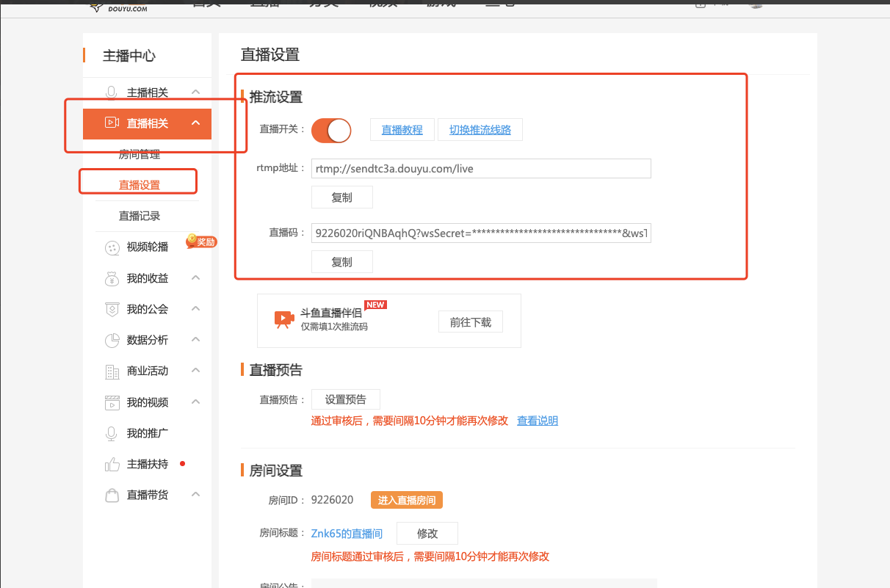Click the money bag icon for 我的收益
Image resolution: width=890 pixels, height=588 pixels.
pos(112,278)
